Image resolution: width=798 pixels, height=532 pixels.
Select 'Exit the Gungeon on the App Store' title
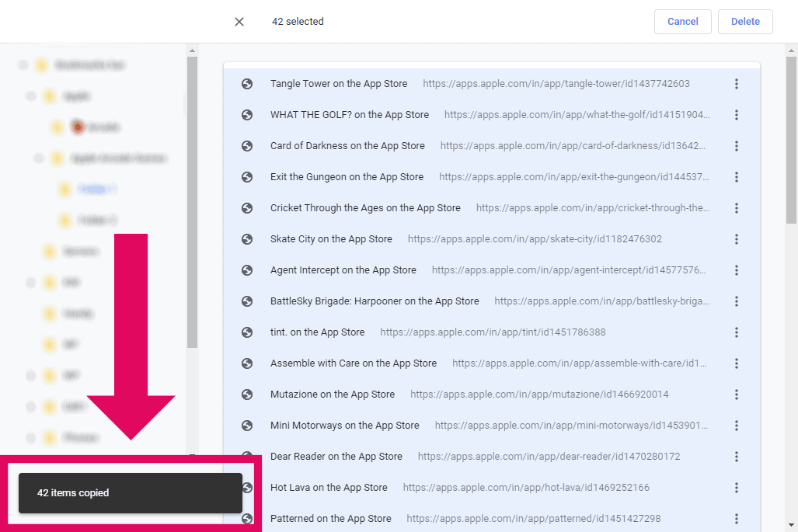(347, 177)
